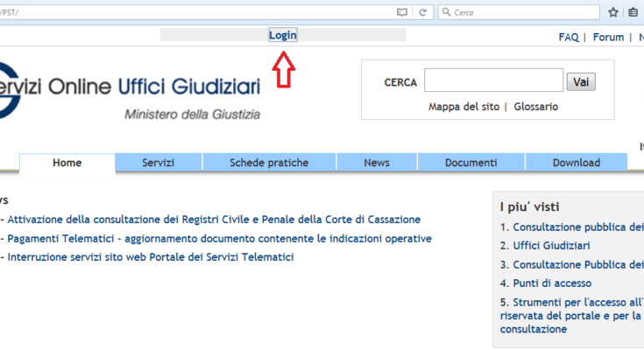Viewport: 644px width, 350px height.
Task: Open Punti di accesso link
Action: [x=552, y=283]
